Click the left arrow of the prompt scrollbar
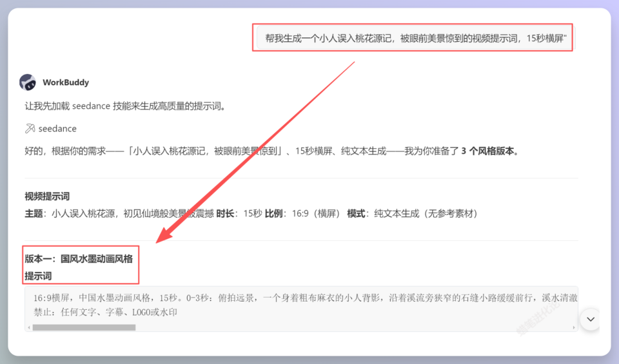Screen dimensions: 619x364 tap(29, 327)
